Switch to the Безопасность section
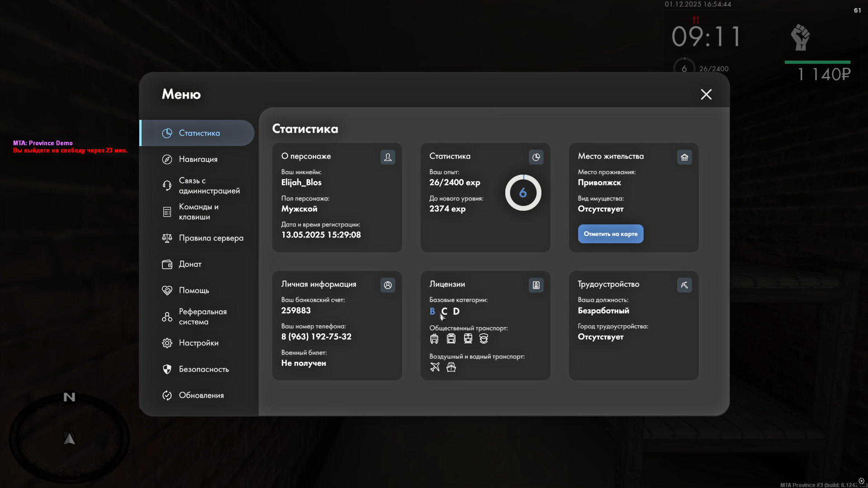Viewport: 868px width, 488px height. (x=204, y=369)
